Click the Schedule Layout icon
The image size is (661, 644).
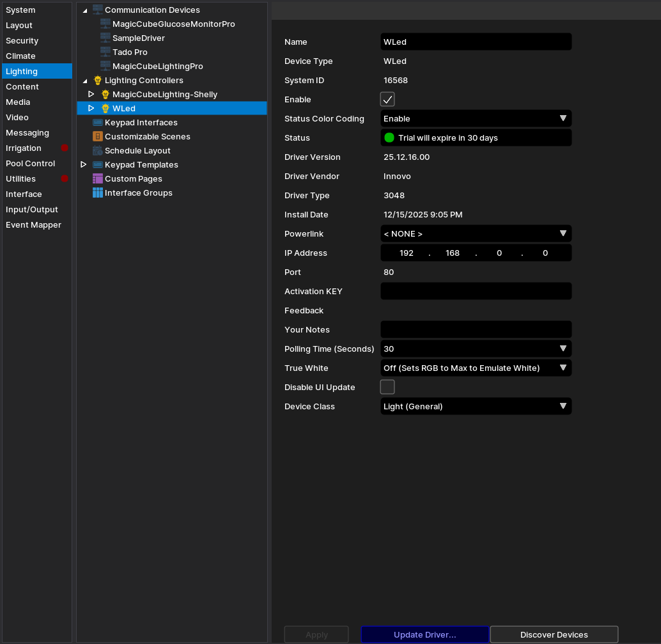point(98,151)
